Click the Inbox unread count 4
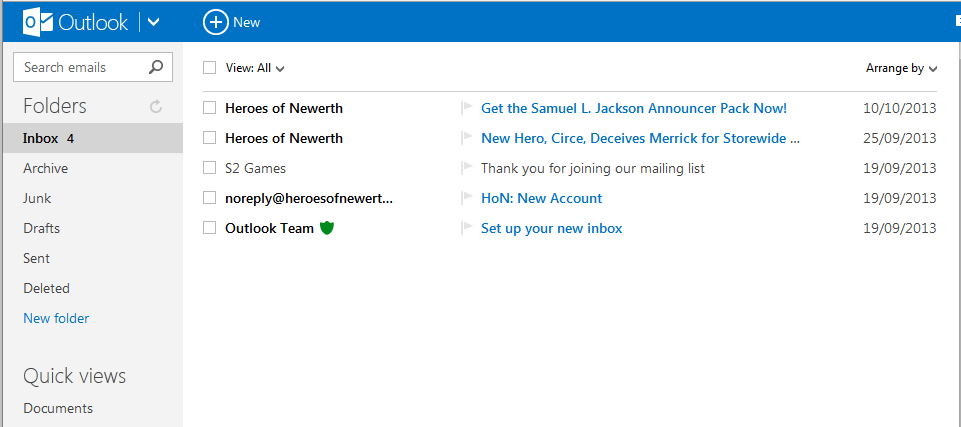This screenshot has width=961, height=427. (70, 139)
